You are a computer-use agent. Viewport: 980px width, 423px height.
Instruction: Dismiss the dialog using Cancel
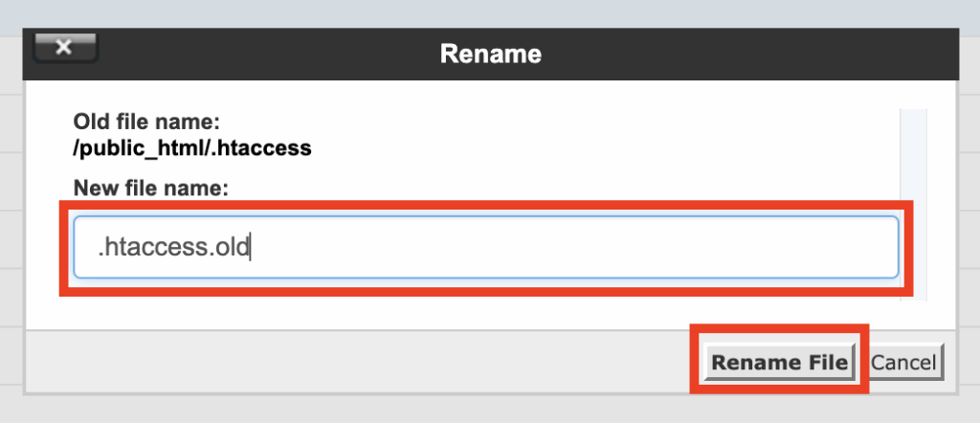(x=903, y=363)
